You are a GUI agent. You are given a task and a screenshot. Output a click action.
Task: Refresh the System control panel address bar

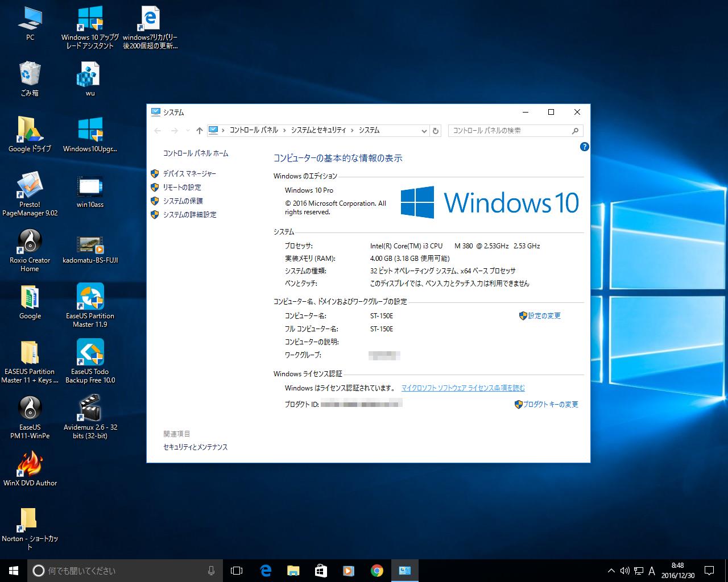436,131
